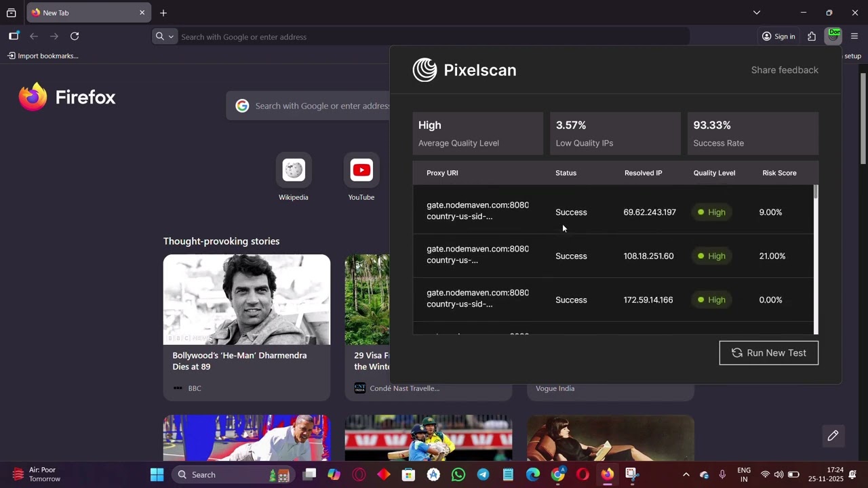
Task: Close the New Tab tab
Action: coord(142,13)
